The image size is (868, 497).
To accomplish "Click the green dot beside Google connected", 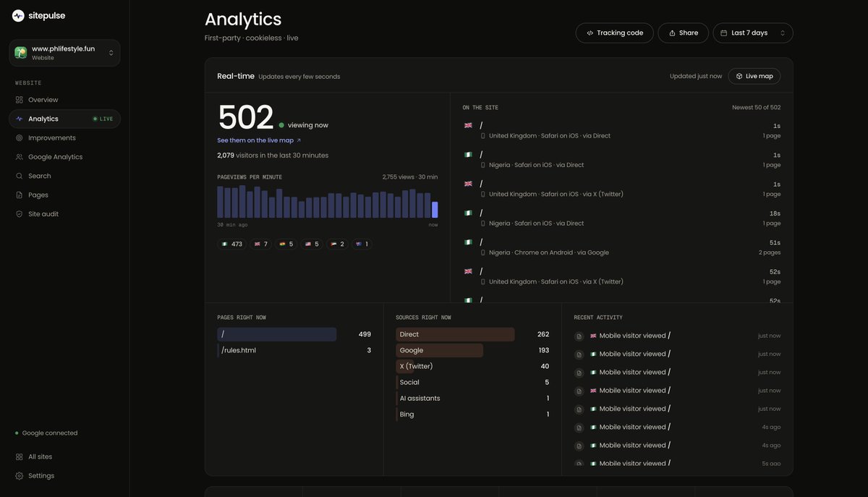I will (17, 433).
